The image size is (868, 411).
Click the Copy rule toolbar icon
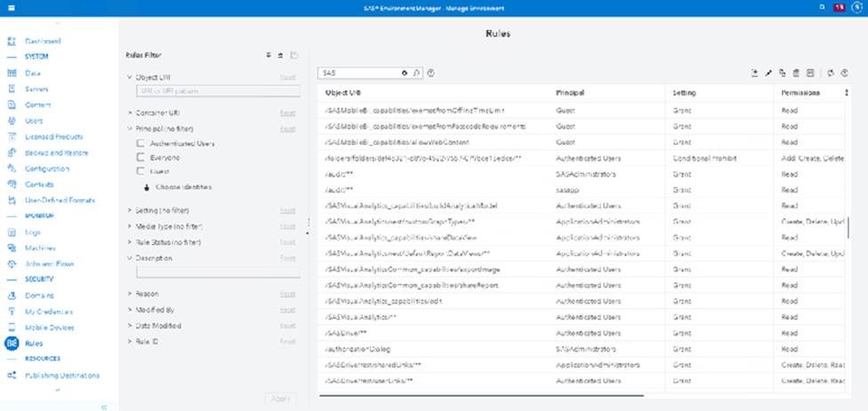click(x=783, y=73)
